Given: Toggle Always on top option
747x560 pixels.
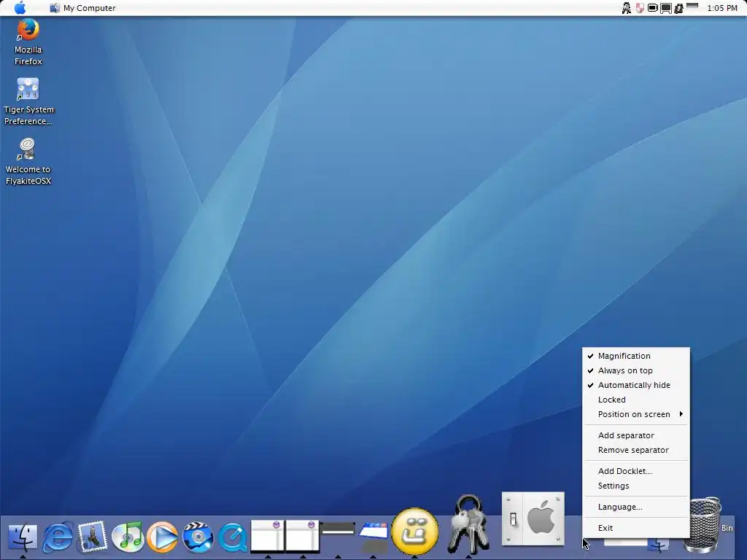Looking at the screenshot, I should [636, 370].
